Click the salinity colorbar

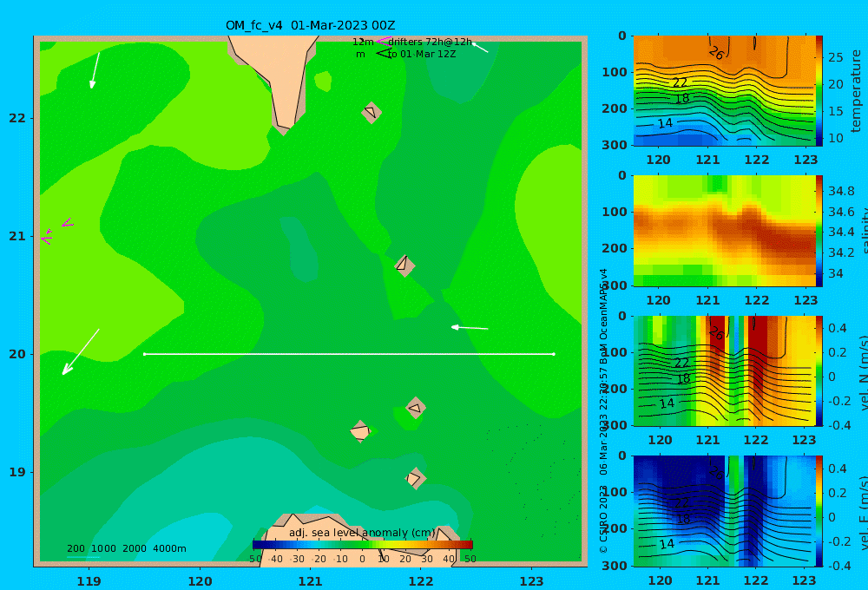(819, 231)
